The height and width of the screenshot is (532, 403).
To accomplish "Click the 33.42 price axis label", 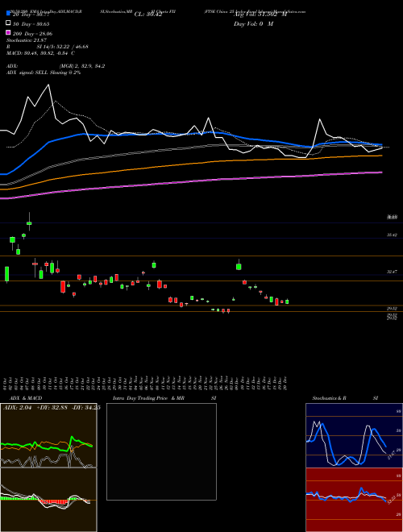I will pos(392,235).
